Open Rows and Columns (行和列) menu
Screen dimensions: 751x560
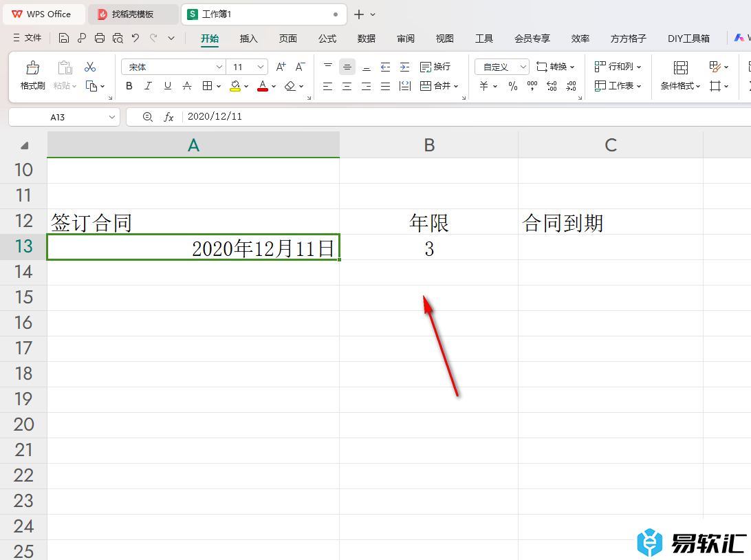(618, 67)
